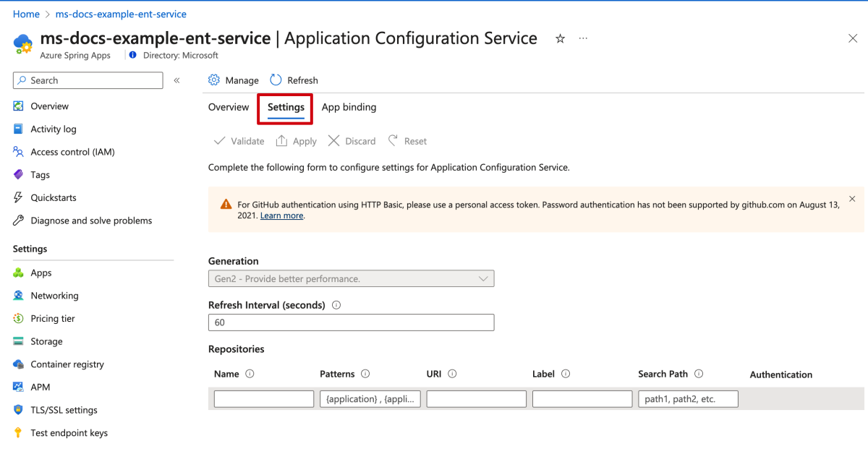Collapse the sidebar with double chevron
This screenshot has width=868, height=449.
176,80
